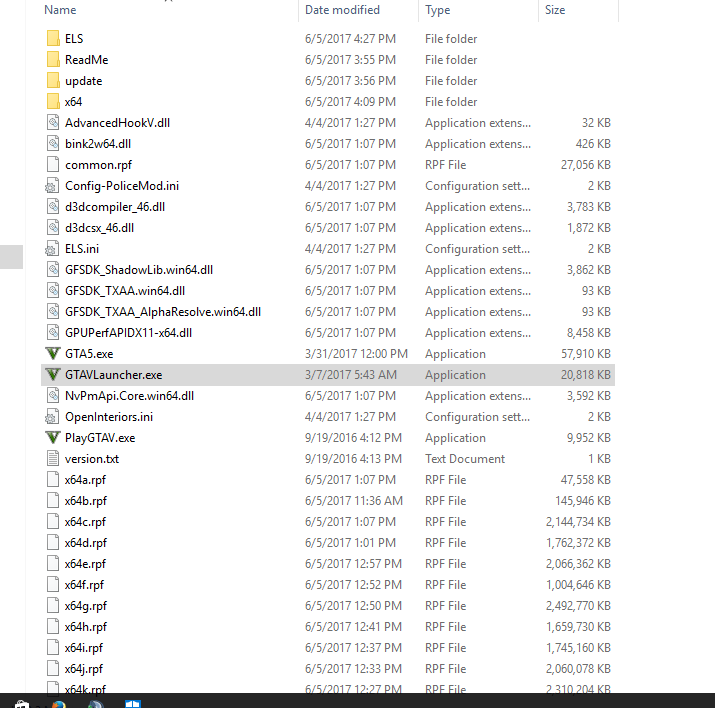Screen dimensions: 715x708
Task: Click the common.rpf blank file icon
Action: coord(53,165)
